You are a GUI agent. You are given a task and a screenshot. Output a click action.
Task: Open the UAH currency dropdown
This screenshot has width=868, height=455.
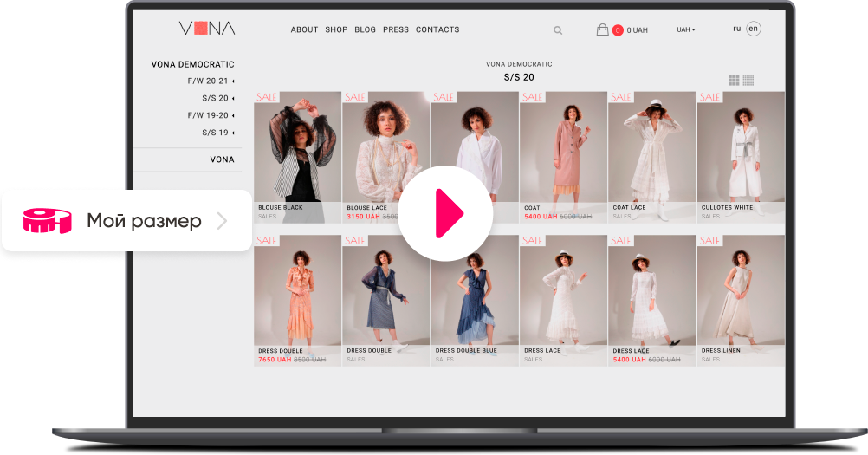685,29
